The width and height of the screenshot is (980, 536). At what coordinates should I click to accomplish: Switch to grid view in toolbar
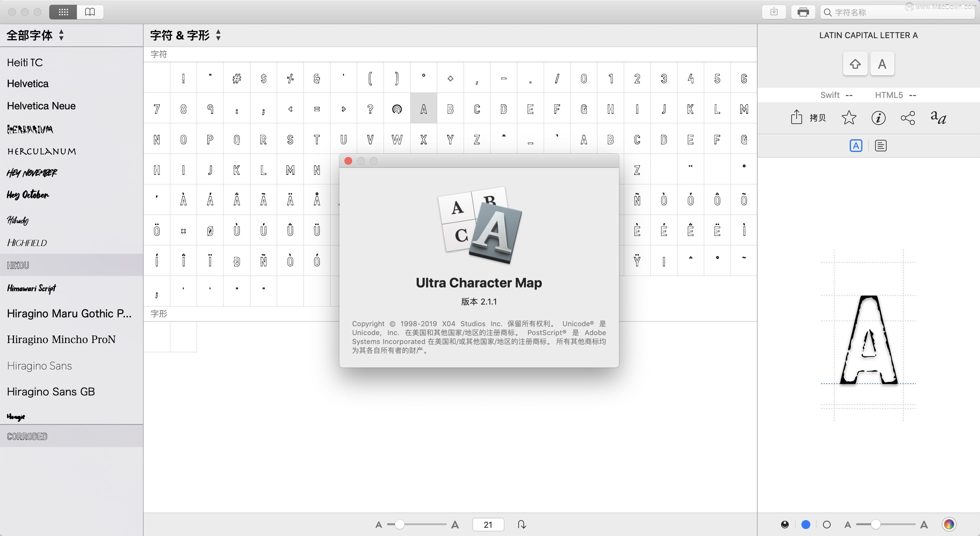tap(63, 12)
